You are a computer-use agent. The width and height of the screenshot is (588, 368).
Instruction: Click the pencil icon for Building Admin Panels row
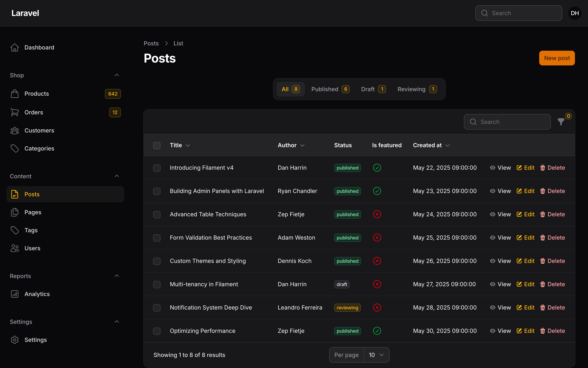click(x=519, y=191)
